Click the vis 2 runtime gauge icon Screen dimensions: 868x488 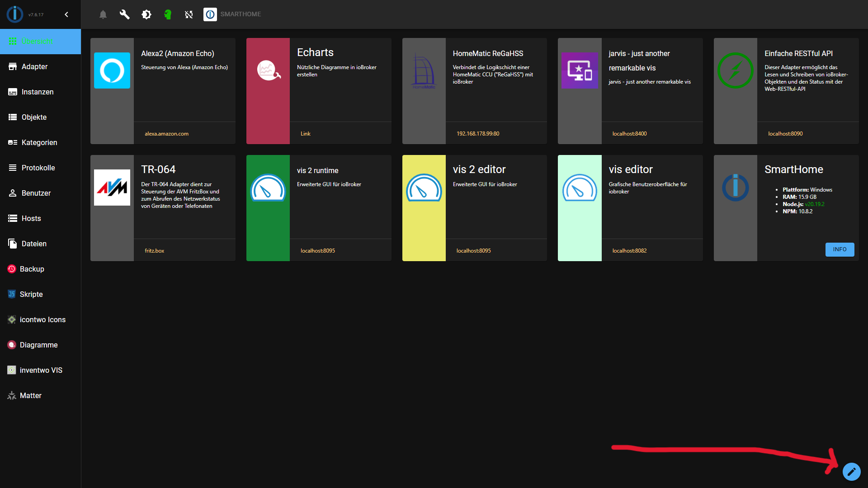coord(268,188)
